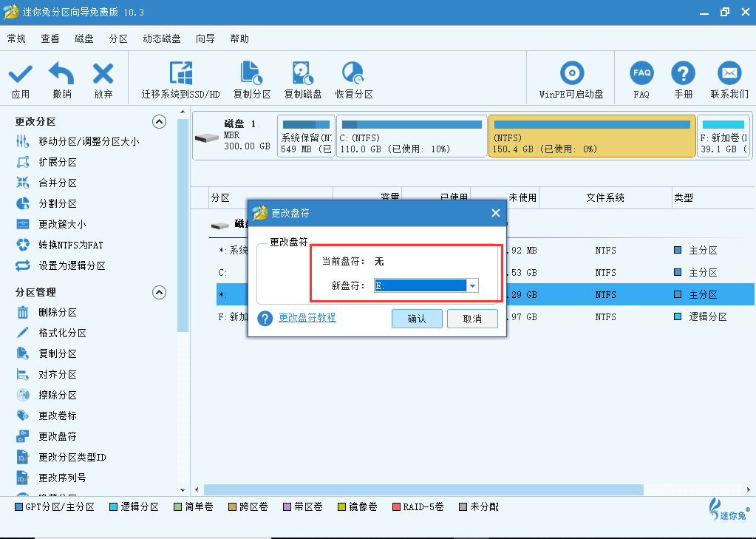Screen dimensions: 756x539
Task: Select the C: (NTFS) 110.0 GB partition block
Action: pos(412,136)
